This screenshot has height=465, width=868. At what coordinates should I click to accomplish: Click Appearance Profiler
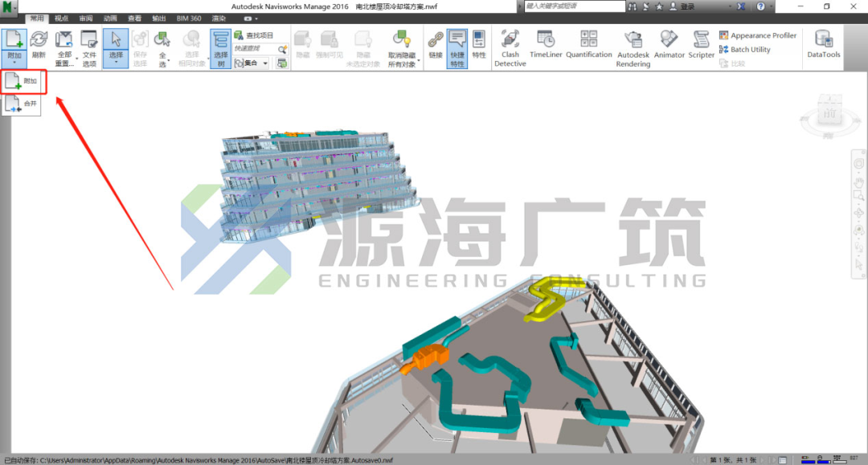757,35
